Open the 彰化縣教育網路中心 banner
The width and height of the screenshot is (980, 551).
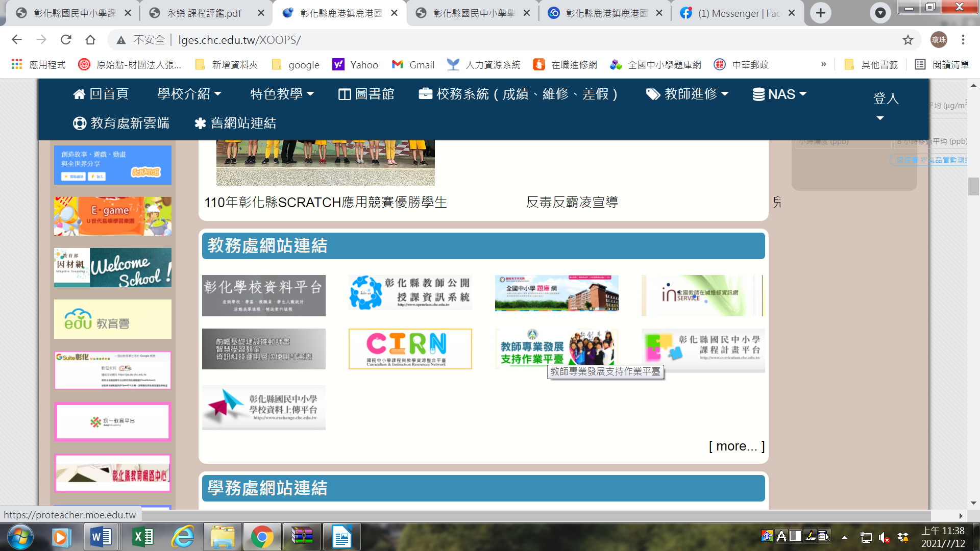[113, 473]
